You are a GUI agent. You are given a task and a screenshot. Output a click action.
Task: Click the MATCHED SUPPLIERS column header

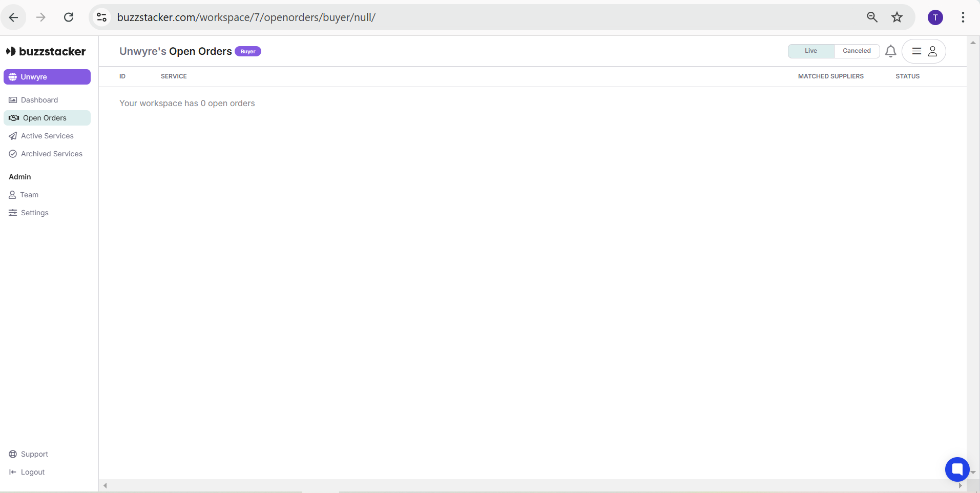(831, 76)
